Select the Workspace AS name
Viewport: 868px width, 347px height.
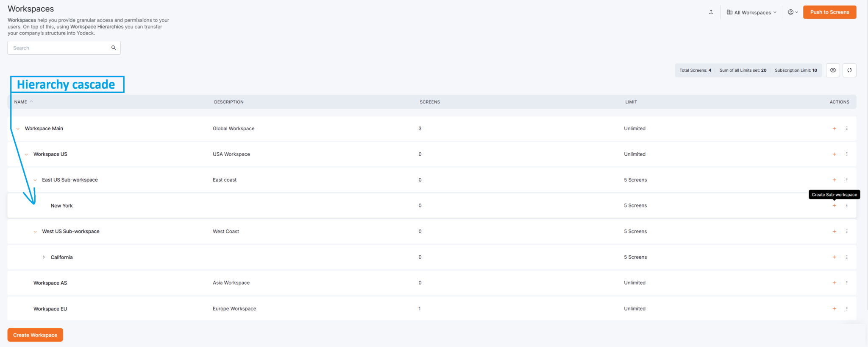pyautogui.click(x=50, y=283)
